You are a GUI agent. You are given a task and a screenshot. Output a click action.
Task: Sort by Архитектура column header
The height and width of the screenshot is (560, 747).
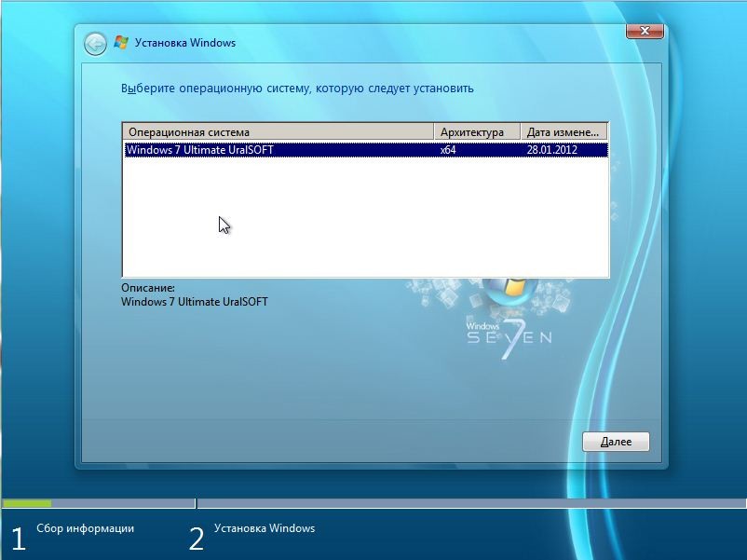click(477, 132)
